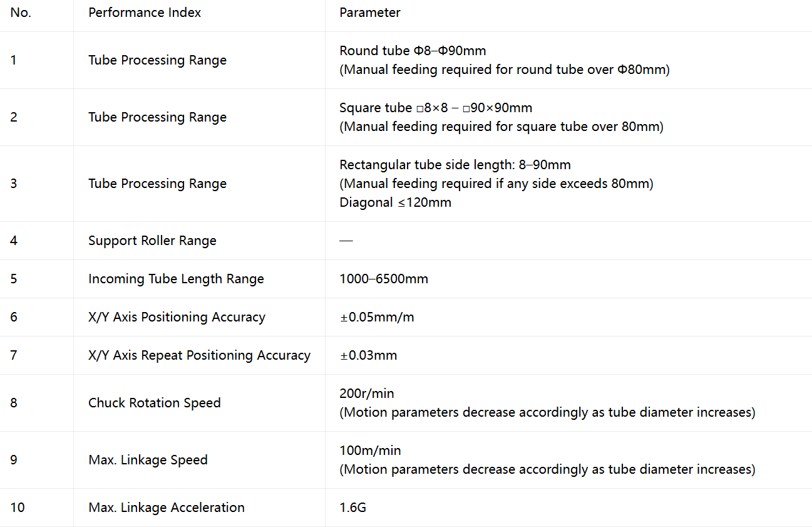Click the 'No.' column header

point(21,13)
